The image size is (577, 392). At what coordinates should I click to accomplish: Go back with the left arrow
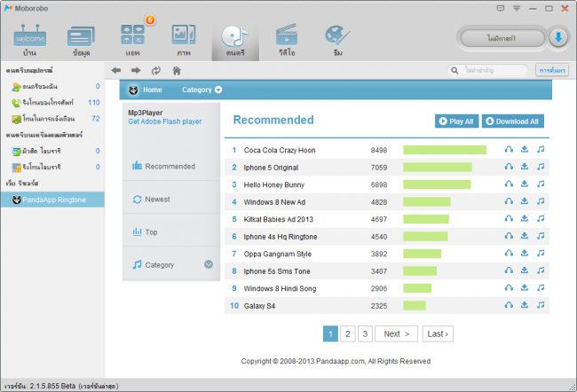pyautogui.click(x=116, y=70)
